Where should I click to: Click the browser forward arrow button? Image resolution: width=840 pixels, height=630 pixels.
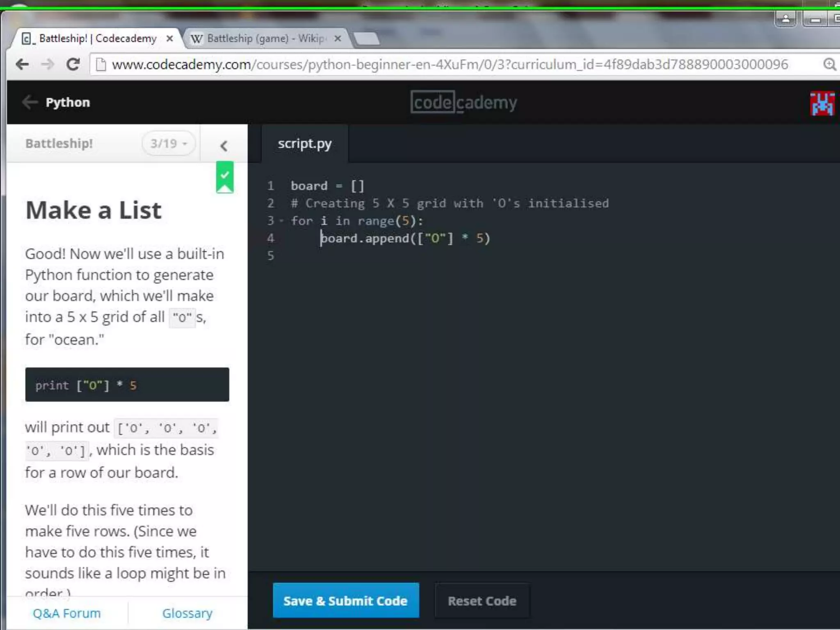[48, 64]
